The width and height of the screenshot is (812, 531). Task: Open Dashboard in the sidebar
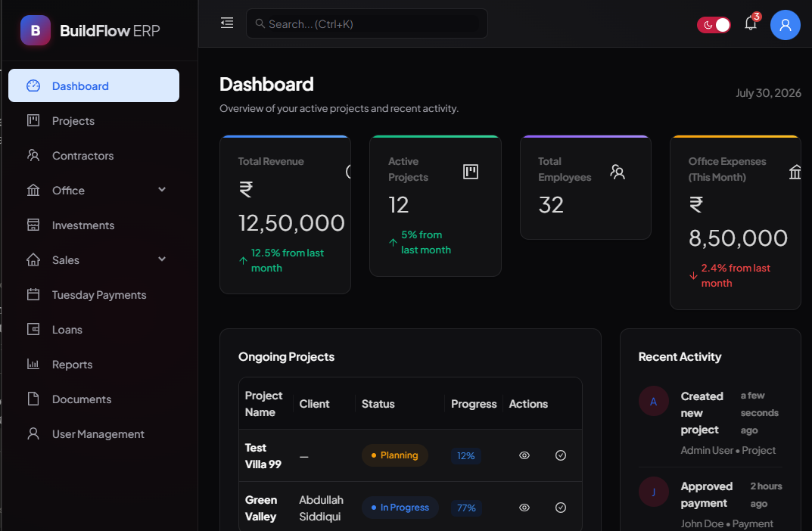tap(94, 86)
